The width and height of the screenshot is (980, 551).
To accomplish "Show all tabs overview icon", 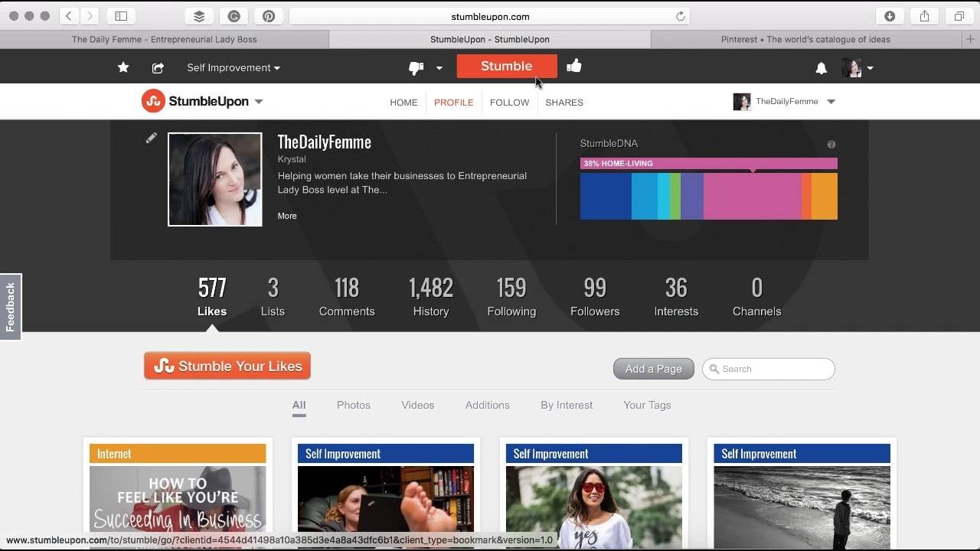I will point(959,16).
